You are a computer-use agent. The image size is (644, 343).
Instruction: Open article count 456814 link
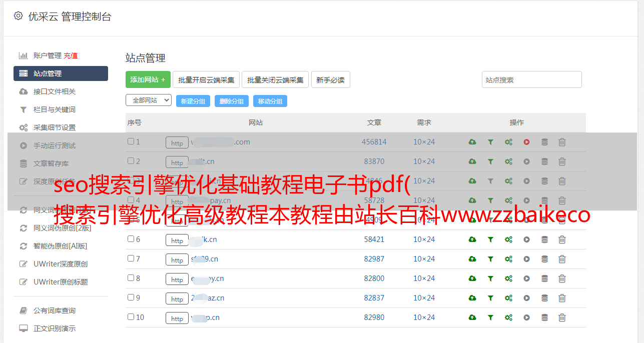coord(374,142)
